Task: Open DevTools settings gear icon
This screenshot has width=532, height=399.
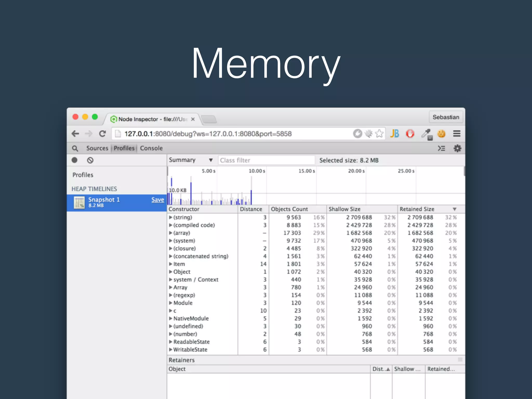Action: [457, 148]
